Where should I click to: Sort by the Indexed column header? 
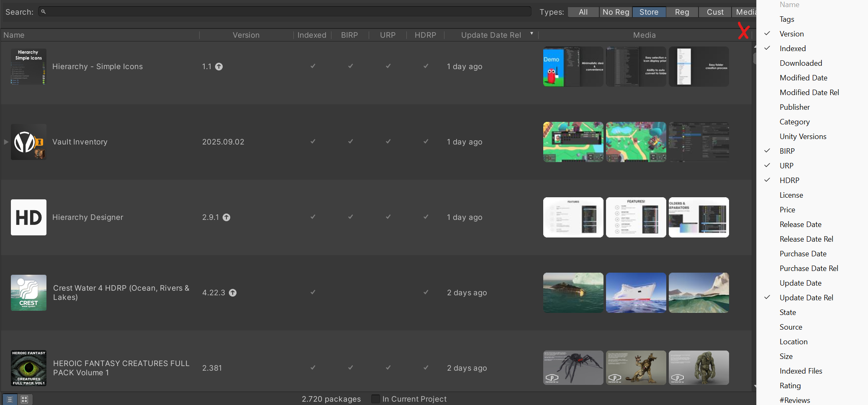[312, 35]
